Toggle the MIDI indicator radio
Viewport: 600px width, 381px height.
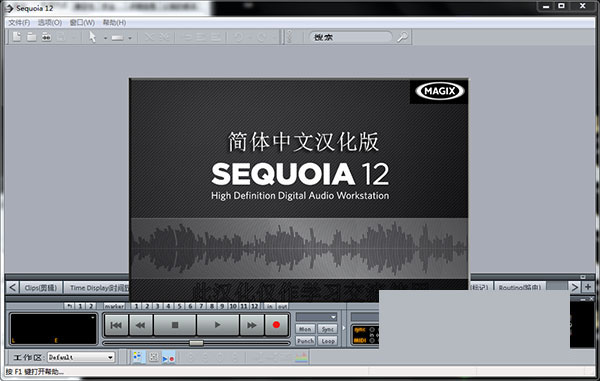point(372,340)
